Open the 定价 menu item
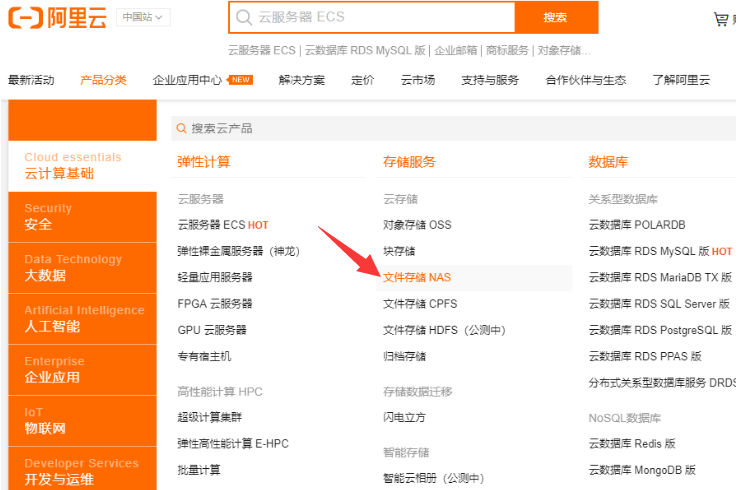Image resolution: width=743 pixels, height=490 pixels. point(362,80)
